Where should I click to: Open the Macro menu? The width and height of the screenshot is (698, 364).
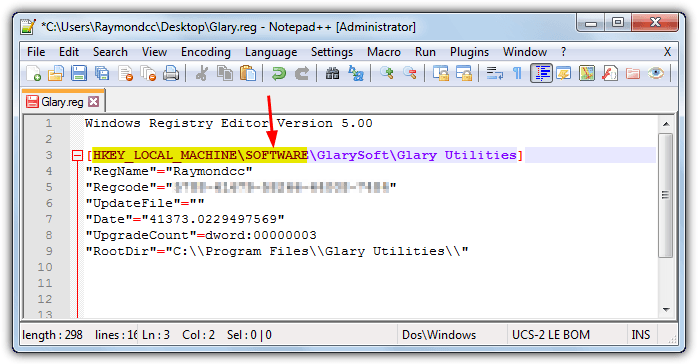tap(384, 52)
